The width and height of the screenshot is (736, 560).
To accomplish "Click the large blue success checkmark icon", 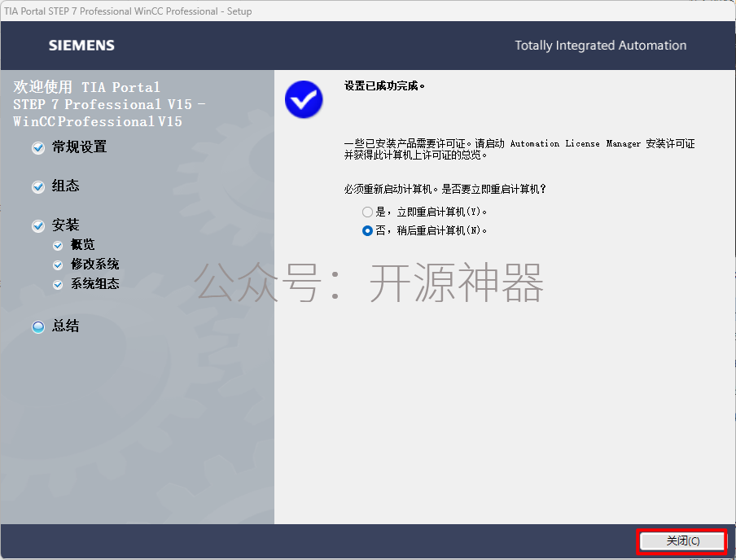I will pyautogui.click(x=304, y=99).
